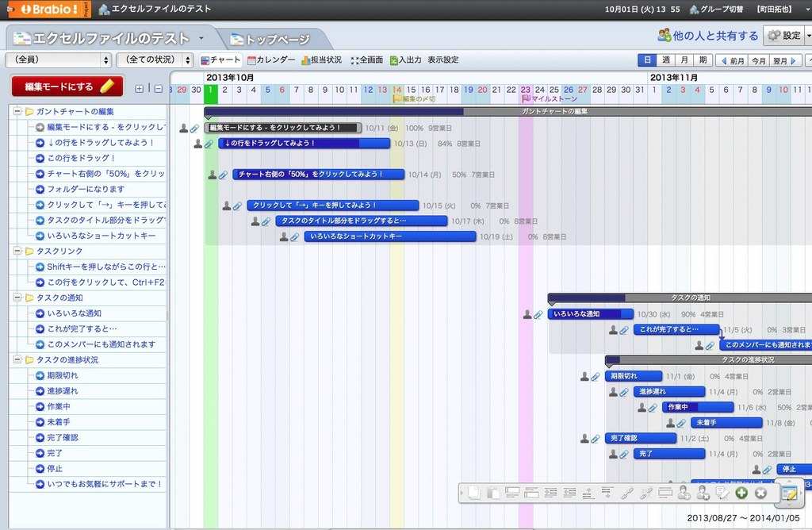Click the expand-all plus box icon

click(140, 89)
